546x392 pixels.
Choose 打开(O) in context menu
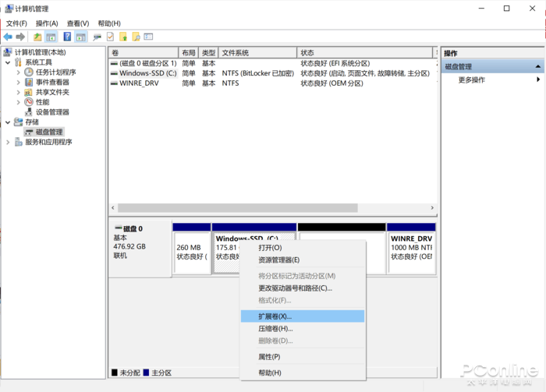tap(303, 248)
